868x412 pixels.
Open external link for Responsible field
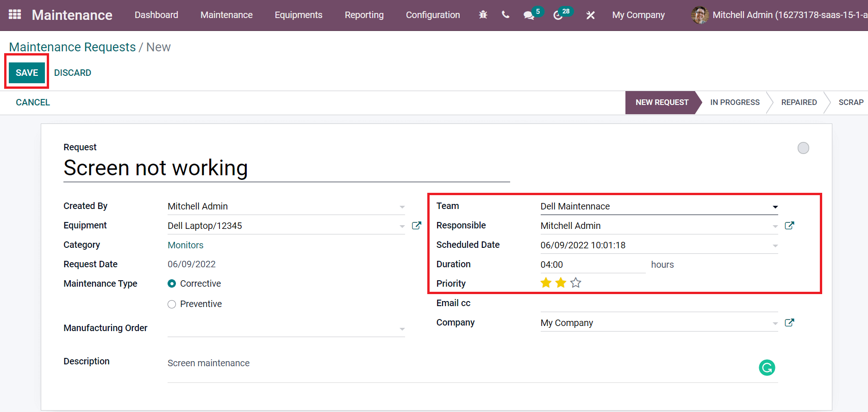tap(789, 225)
